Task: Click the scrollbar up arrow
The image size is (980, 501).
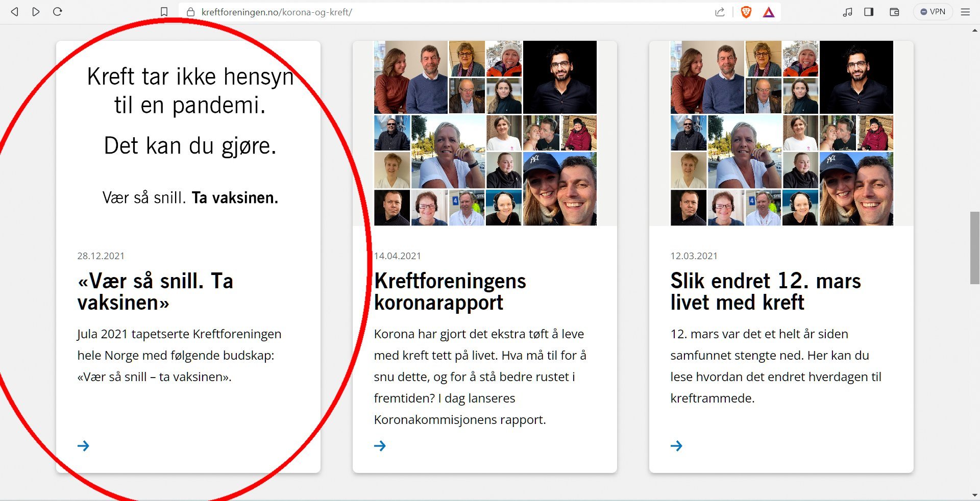Action: pyautogui.click(x=974, y=30)
